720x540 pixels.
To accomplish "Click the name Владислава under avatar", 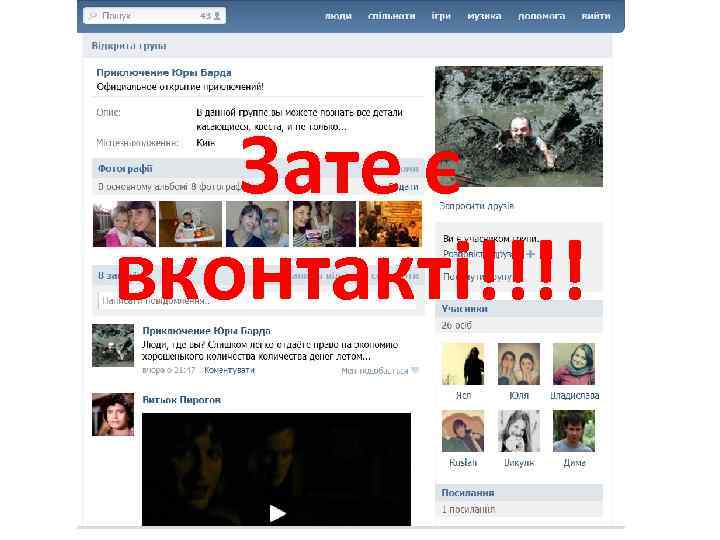I will [574, 395].
